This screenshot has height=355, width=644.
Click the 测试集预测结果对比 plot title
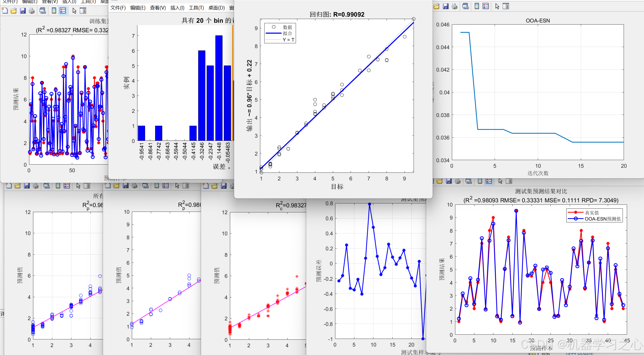coord(541,191)
